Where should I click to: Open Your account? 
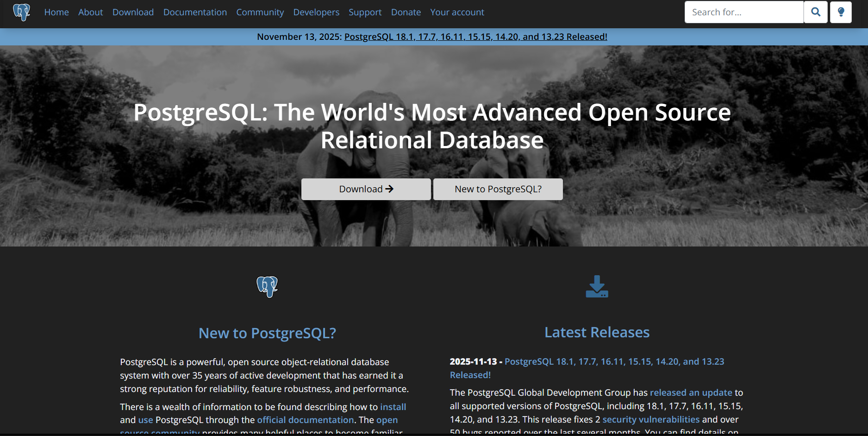point(457,12)
